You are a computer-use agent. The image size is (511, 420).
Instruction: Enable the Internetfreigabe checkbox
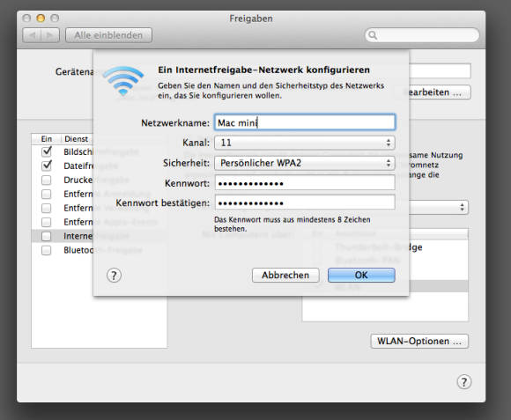[47, 236]
